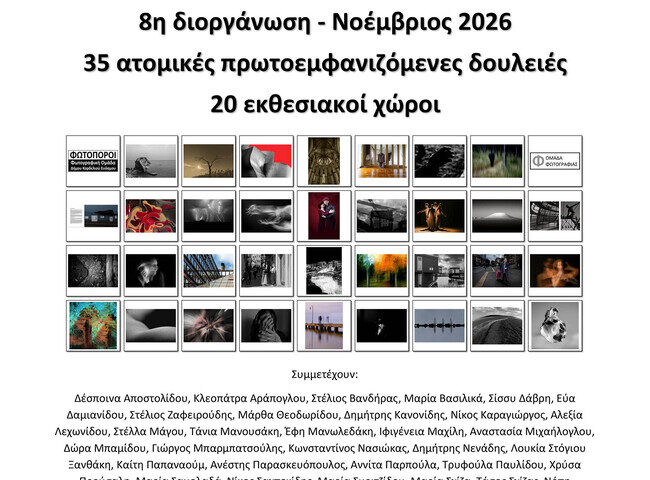The height and width of the screenshot is (480, 650).
Task: Click the name 'Μαρία Βασιλικά'
Action: [x=443, y=398]
